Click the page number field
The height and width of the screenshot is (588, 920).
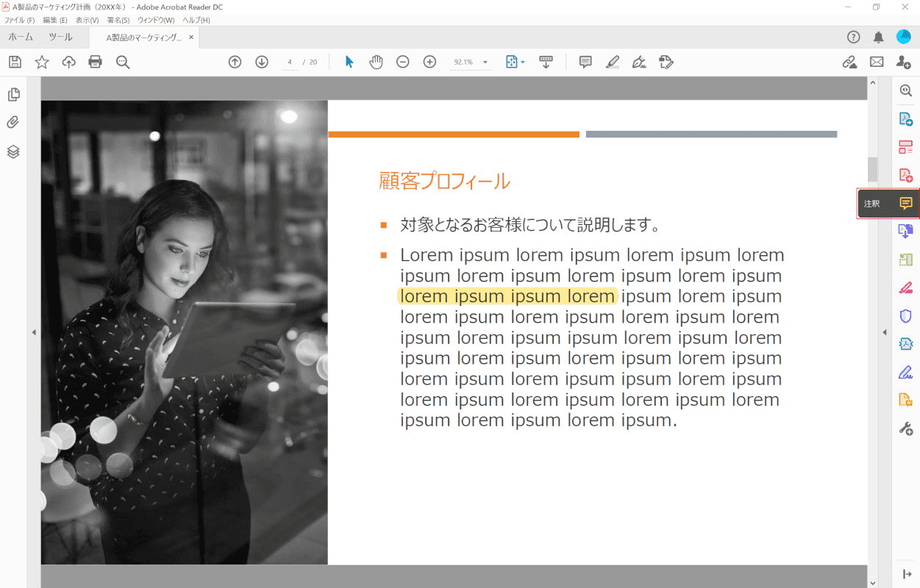tap(290, 62)
